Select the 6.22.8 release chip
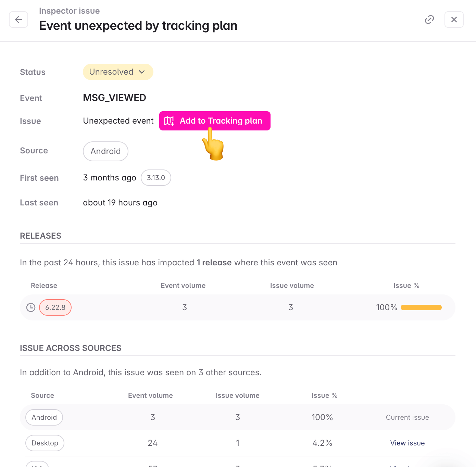476x467 pixels. point(55,307)
